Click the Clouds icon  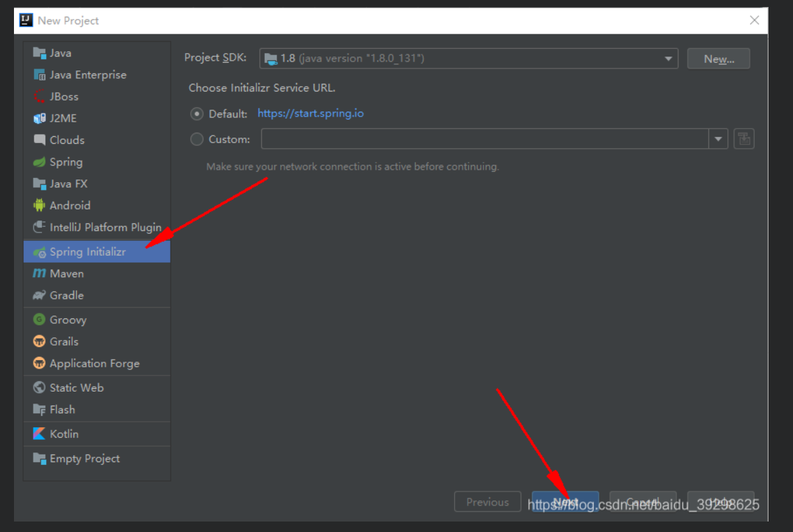point(39,140)
